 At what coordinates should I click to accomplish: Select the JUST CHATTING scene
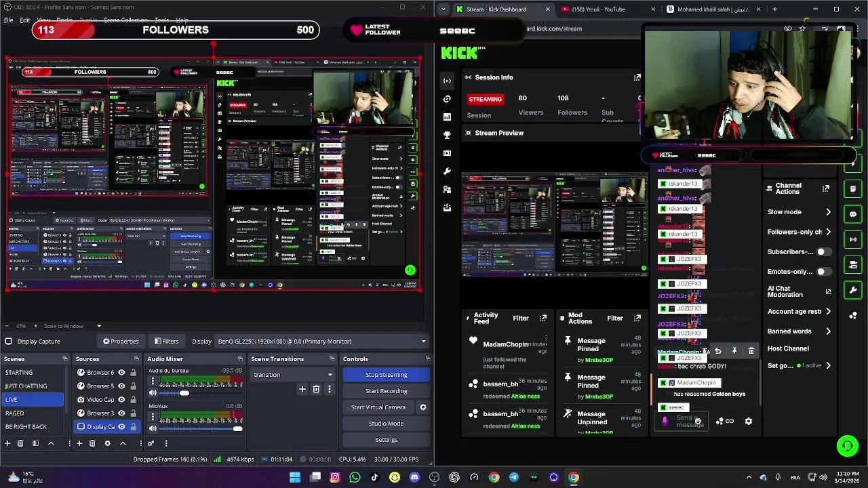[x=33, y=386]
